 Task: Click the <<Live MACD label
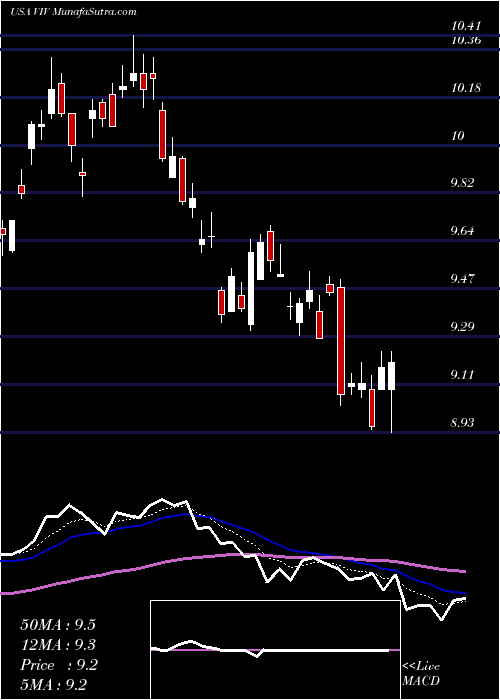(x=421, y=674)
